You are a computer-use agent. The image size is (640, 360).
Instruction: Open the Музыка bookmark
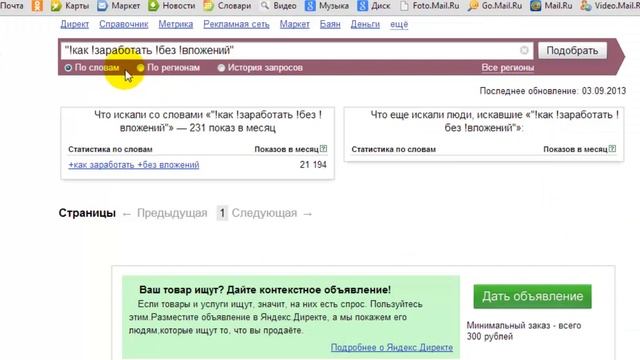pyautogui.click(x=327, y=6)
